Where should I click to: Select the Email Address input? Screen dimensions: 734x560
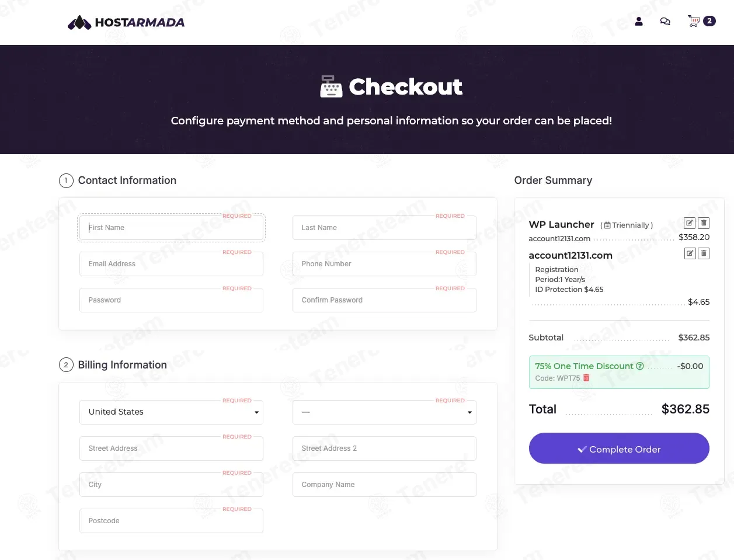coord(171,264)
